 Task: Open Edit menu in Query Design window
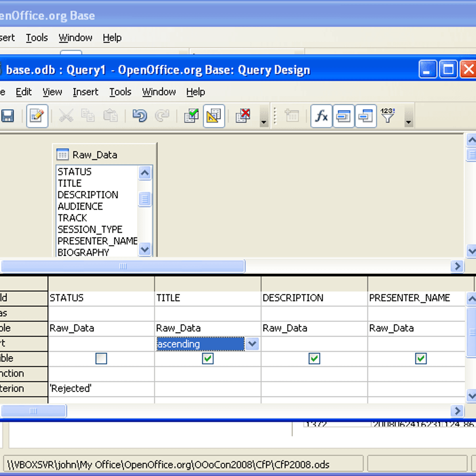(x=24, y=92)
